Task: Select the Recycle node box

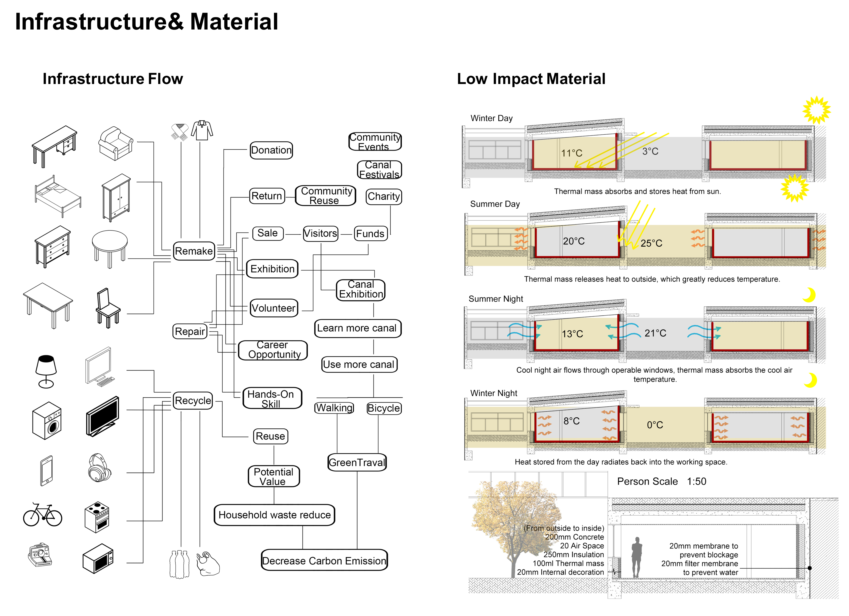Action: click(193, 400)
